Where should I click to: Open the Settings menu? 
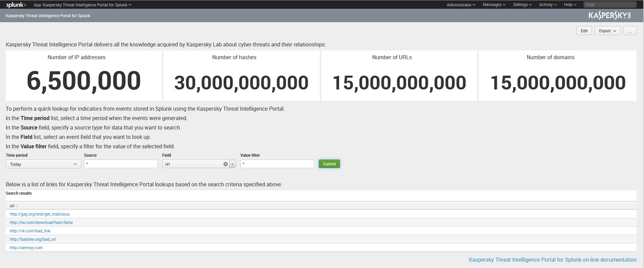click(x=522, y=5)
